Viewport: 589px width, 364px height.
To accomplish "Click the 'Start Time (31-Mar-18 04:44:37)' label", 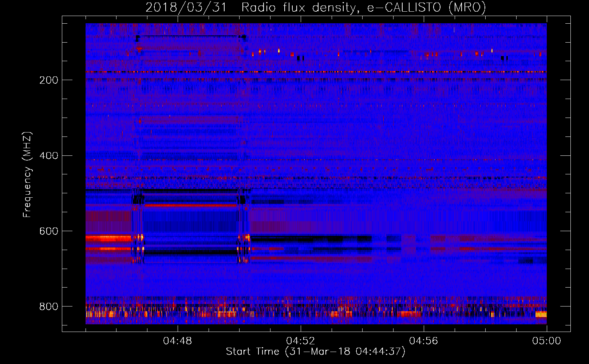I will coord(316,352).
